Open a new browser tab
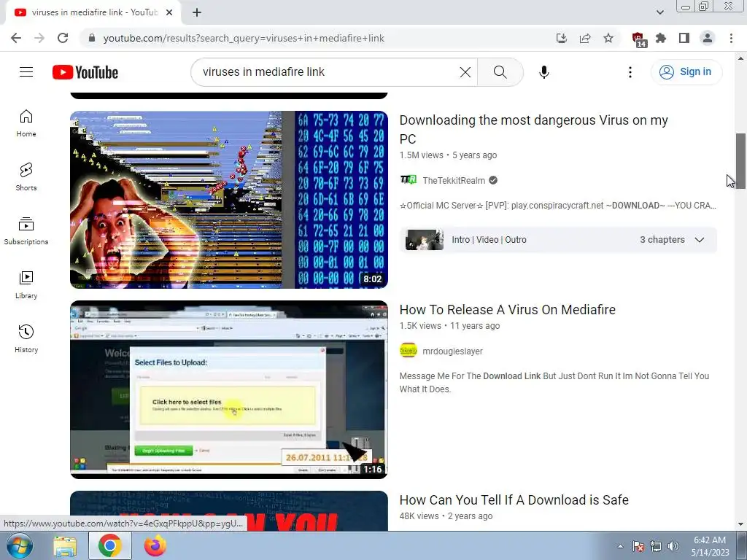747x560 pixels. [x=197, y=13]
